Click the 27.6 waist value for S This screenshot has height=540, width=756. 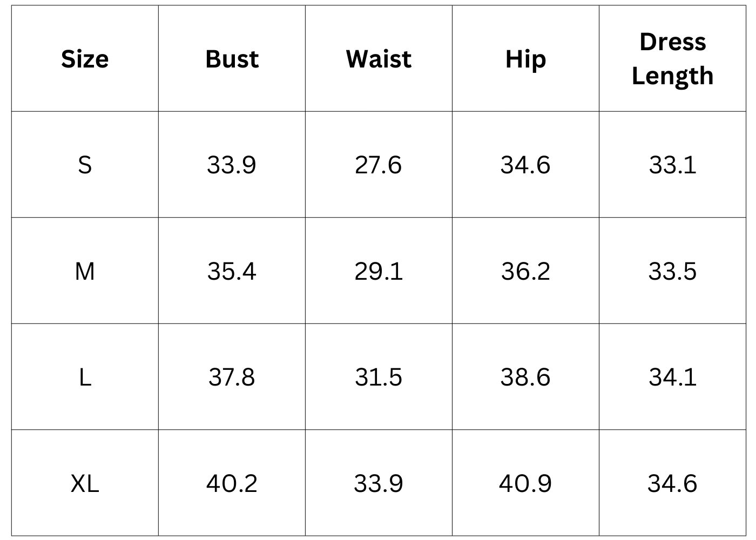(379, 165)
